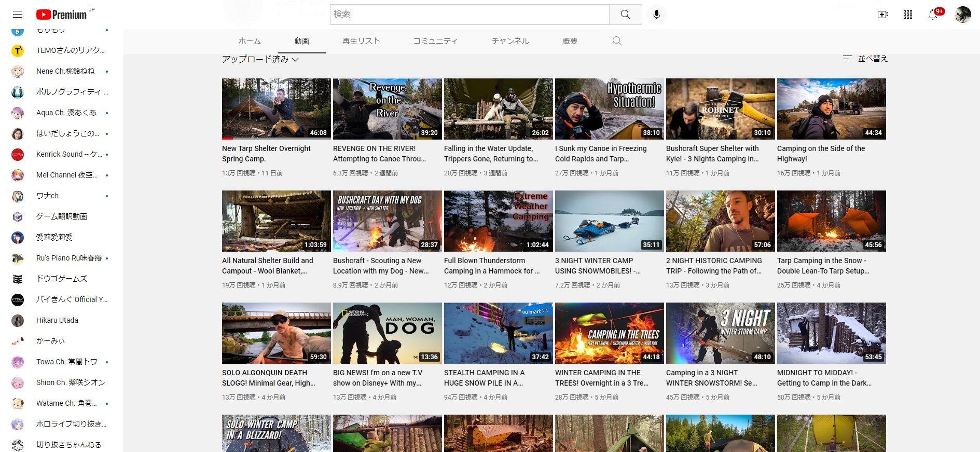Open the Hypothermic Situation video thumbnail
The height and width of the screenshot is (452, 980).
[610, 109]
